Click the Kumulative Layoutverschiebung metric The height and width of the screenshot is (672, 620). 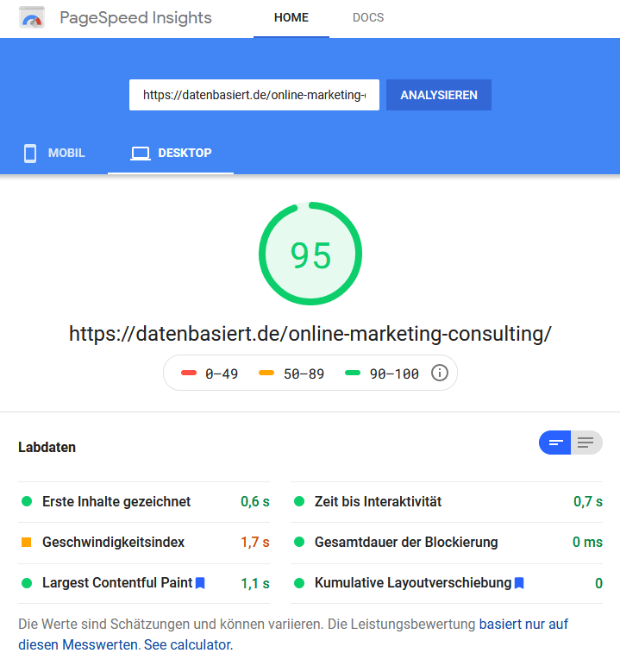[x=447, y=583]
